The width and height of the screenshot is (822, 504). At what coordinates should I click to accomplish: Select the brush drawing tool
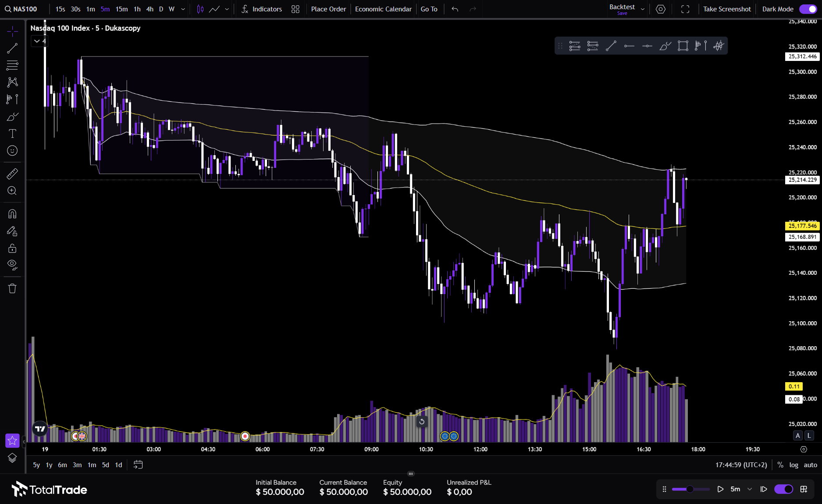point(12,117)
